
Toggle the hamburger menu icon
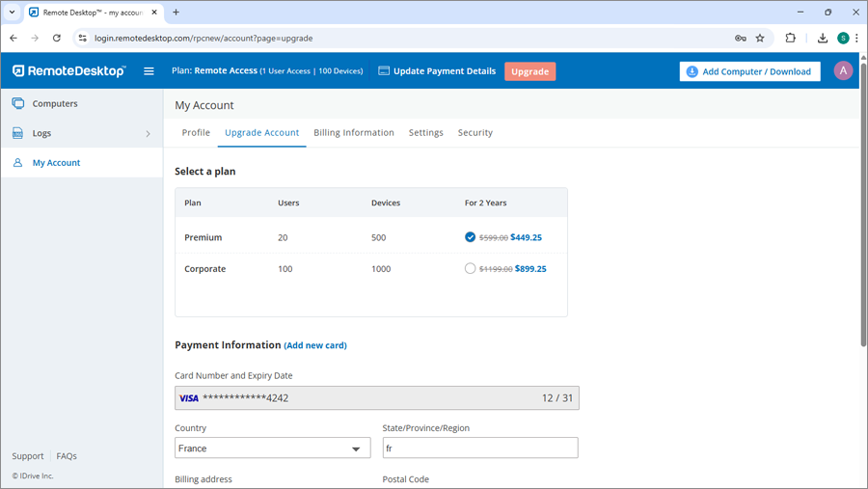point(149,70)
